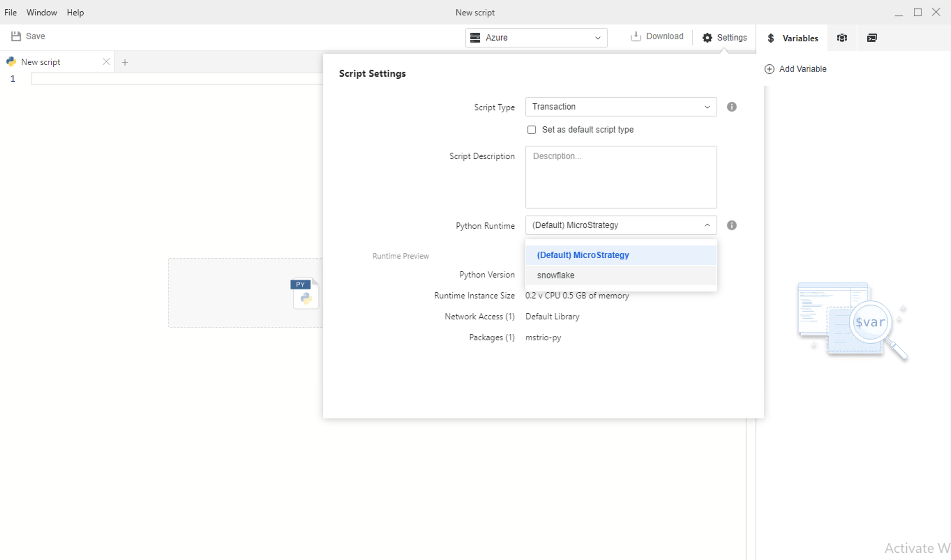Image resolution: width=951 pixels, height=560 pixels.
Task: Click the Download icon in toolbar
Action: click(x=636, y=36)
